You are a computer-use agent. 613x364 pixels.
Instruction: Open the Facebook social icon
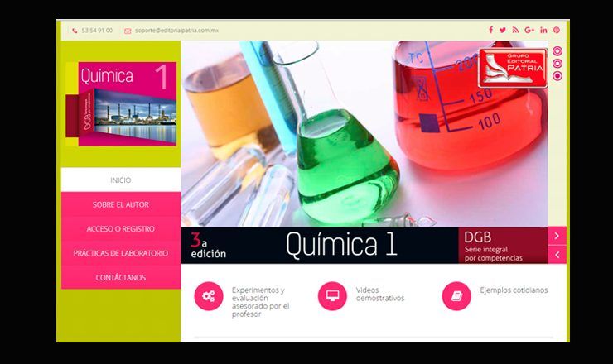pos(490,30)
